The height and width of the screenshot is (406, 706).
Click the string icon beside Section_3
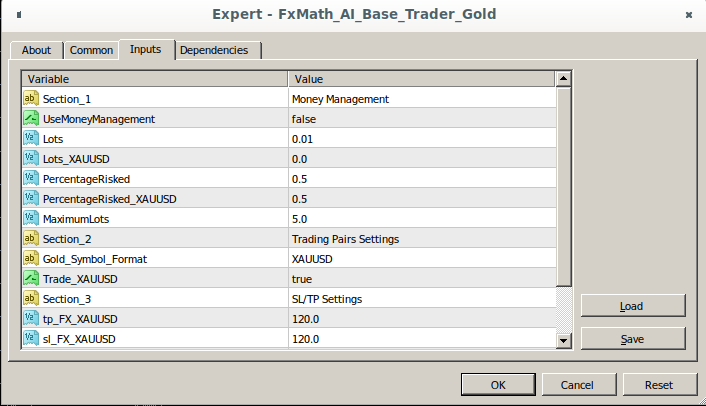(x=31, y=298)
